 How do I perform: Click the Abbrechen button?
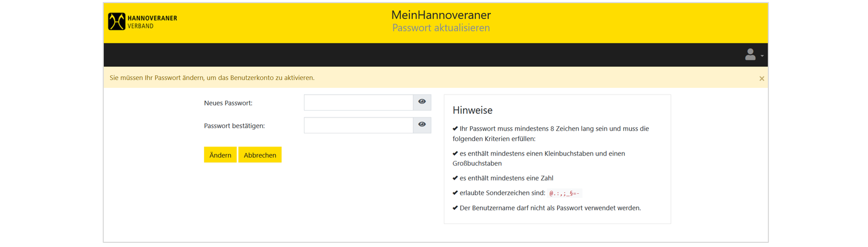coord(260,155)
